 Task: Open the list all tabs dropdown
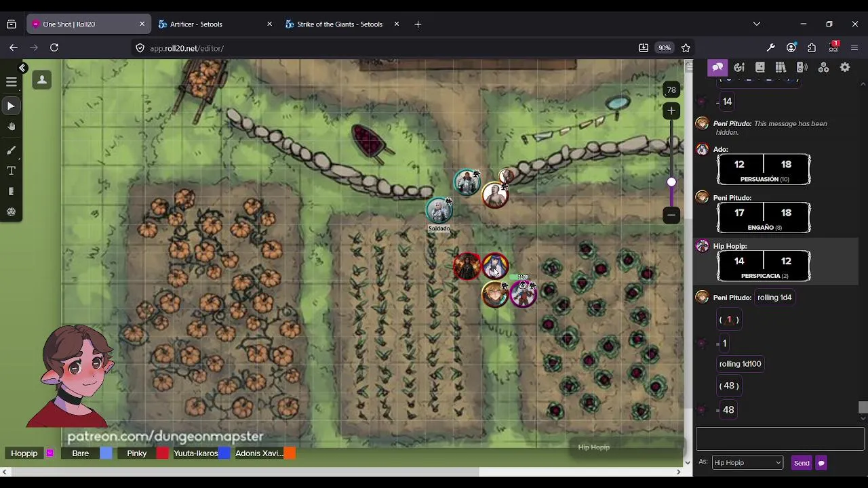point(757,24)
